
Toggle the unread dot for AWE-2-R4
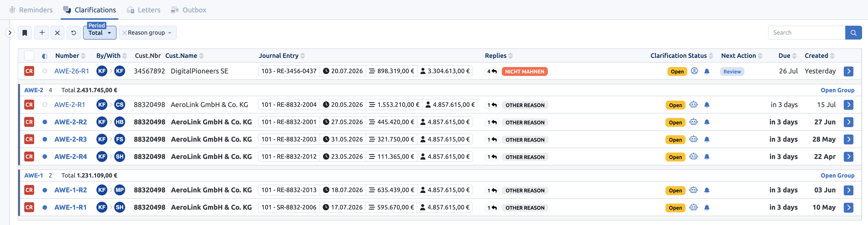coord(45,157)
